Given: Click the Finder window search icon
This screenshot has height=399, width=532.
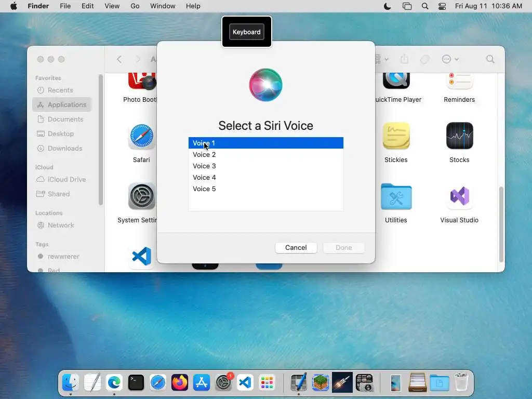Looking at the screenshot, I should click(x=490, y=59).
